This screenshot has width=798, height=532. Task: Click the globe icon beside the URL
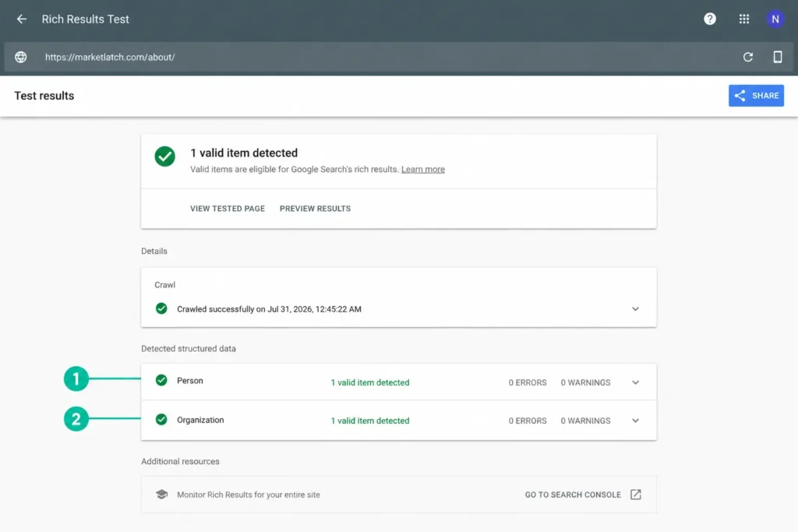[21, 57]
